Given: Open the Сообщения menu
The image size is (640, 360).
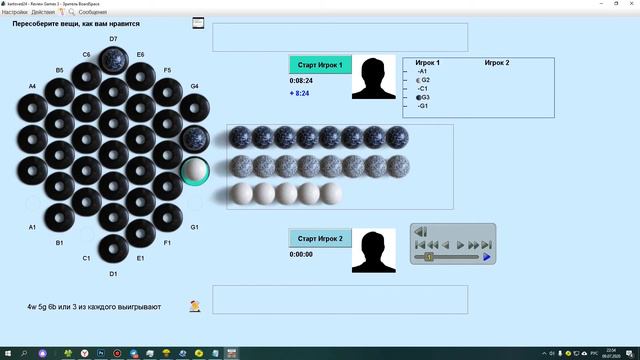Looking at the screenshot, I should click(93, 12).
